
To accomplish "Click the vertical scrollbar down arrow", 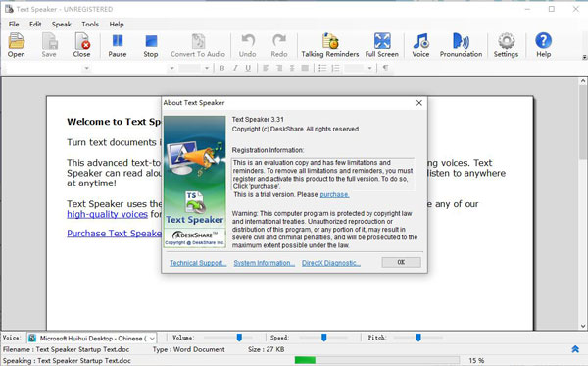I will (583, 326).
